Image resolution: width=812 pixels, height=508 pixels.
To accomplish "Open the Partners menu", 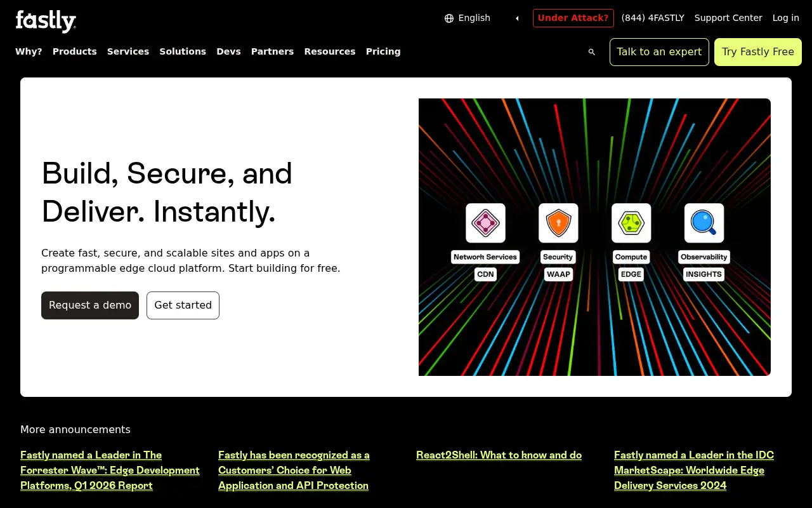I will tap(272, 51).
